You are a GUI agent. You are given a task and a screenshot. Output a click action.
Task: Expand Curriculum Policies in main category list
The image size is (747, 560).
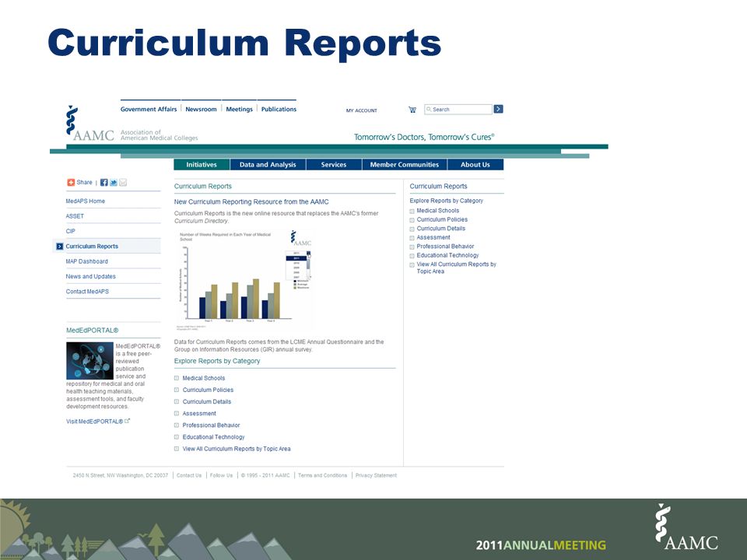[209, 390]
